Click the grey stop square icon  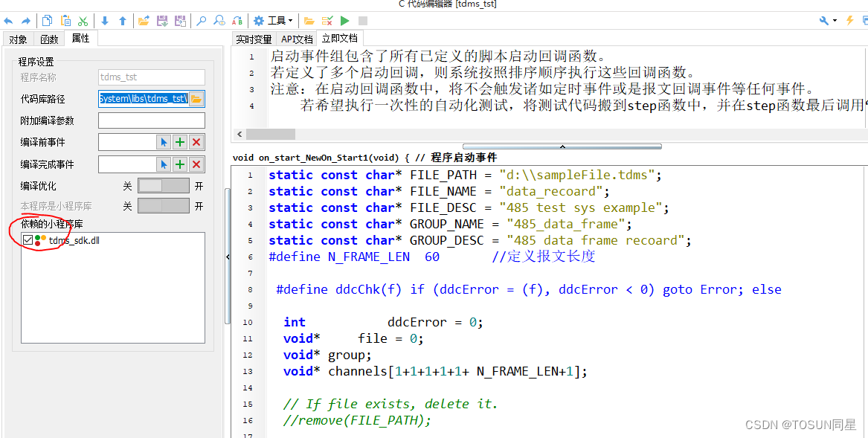(x=362, y=21)
